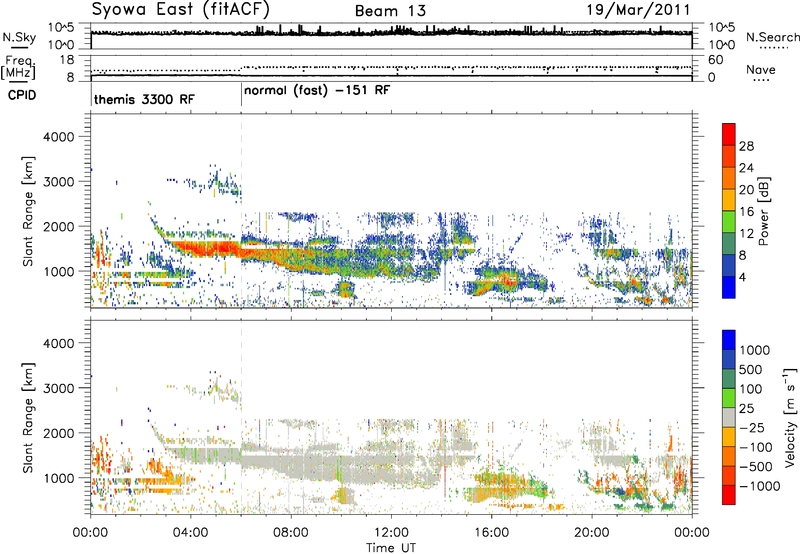This screenshot has height=554, width=800.
Task: Select the 'normal (fast) -151 RF' label
Action: [x=317, y=91]
